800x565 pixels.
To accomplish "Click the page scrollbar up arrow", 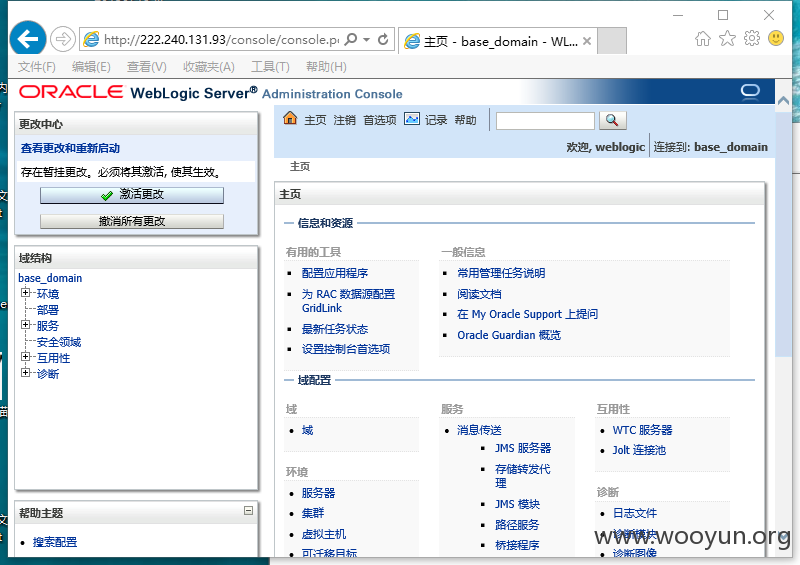I will pos(783,101).
